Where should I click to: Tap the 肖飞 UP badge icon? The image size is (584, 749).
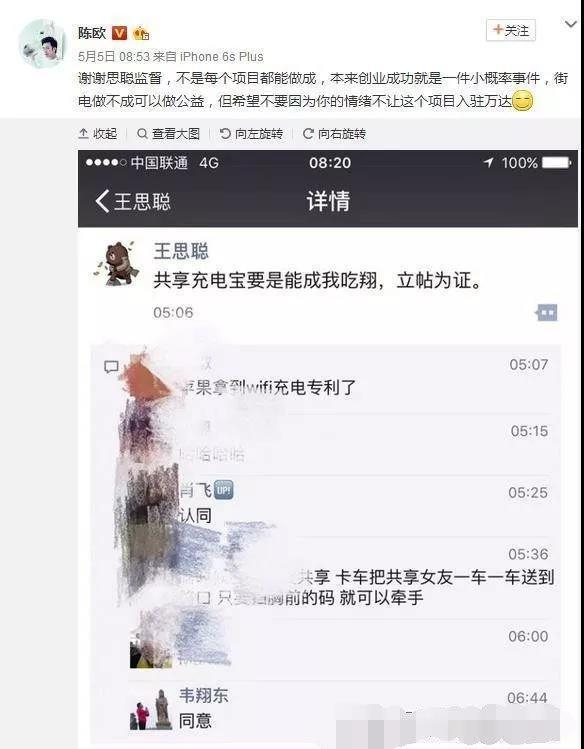coord(223,490)
